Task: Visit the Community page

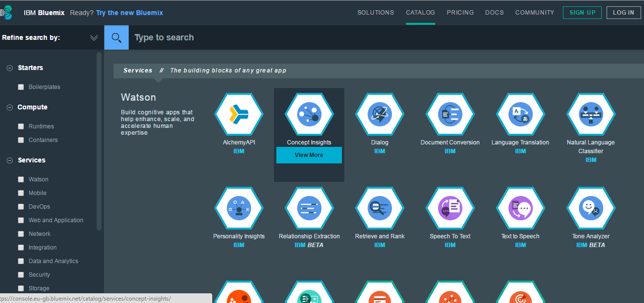Action: pos(535,13)
